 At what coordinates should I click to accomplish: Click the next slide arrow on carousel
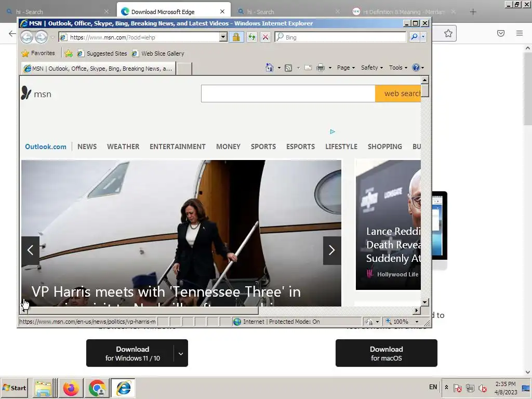coord(332,250)
